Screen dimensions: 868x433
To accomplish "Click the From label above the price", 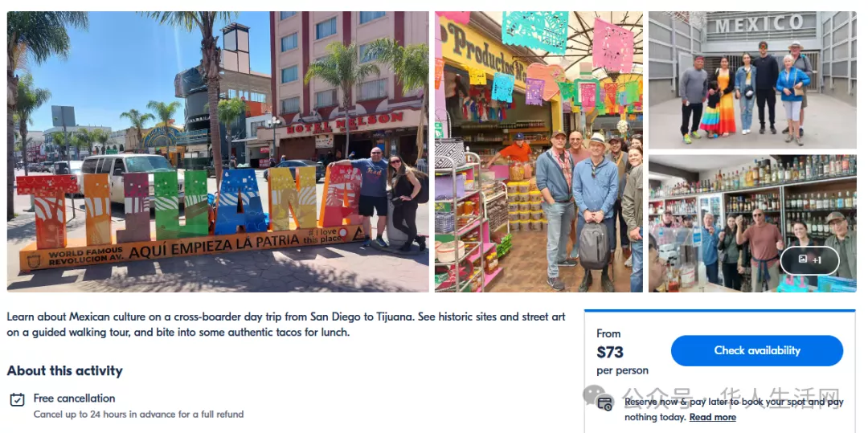I will 608,333.
